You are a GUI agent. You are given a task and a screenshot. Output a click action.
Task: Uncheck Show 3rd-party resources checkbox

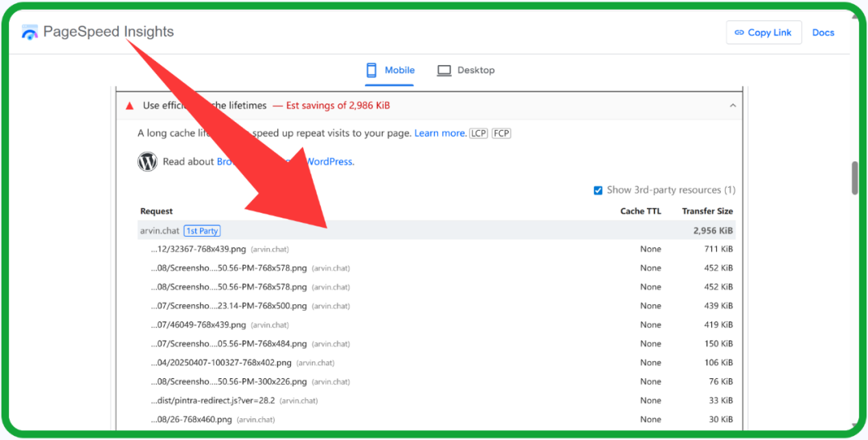[x=598, y=190]
